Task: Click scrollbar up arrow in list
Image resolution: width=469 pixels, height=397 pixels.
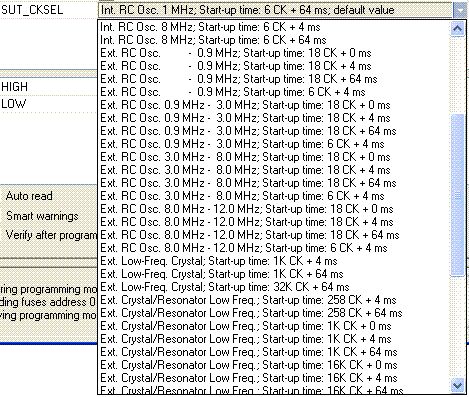Action: [457, 28]
